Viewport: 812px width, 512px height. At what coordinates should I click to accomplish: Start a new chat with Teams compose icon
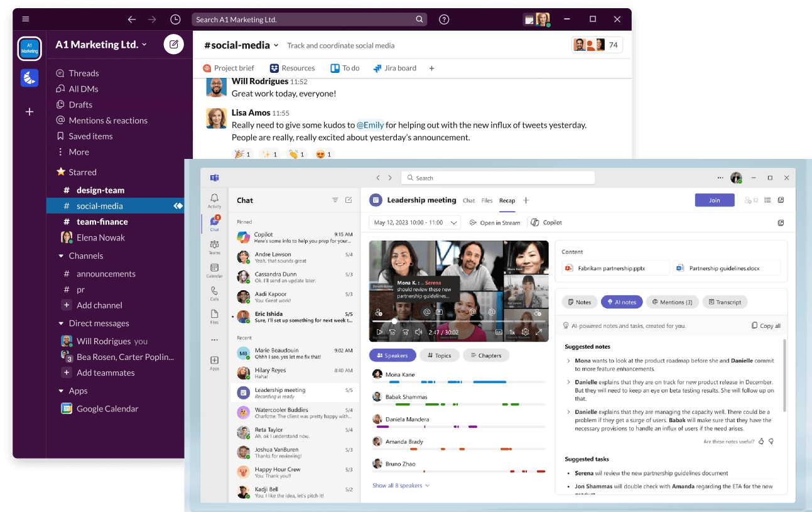[349, 200]
